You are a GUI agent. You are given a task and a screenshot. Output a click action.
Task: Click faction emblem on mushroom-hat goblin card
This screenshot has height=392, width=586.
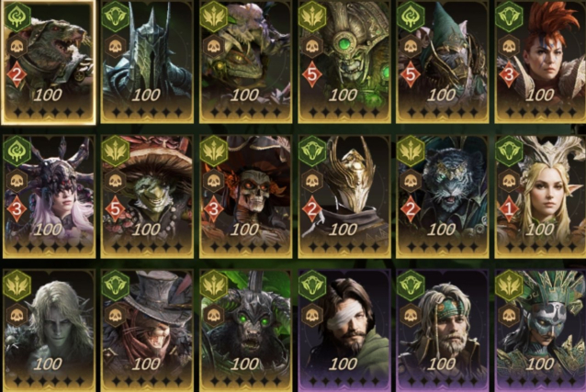tap(116, 151)
